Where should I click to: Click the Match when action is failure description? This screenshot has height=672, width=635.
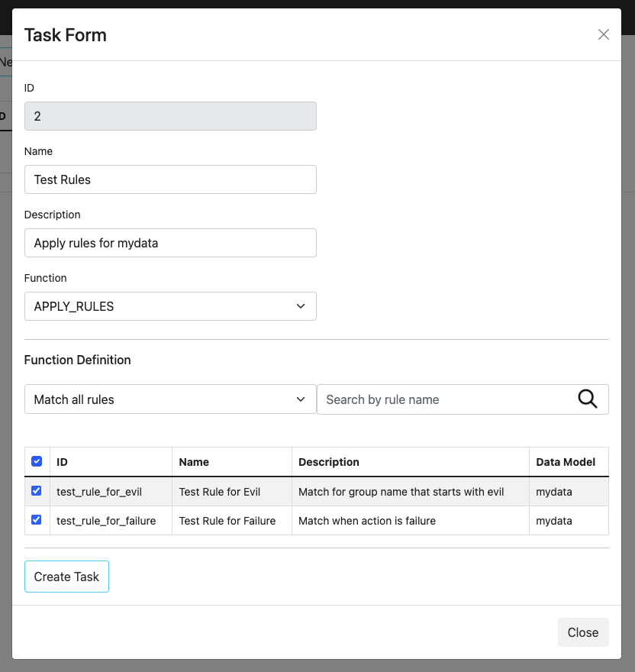click(x=367, y=521)
